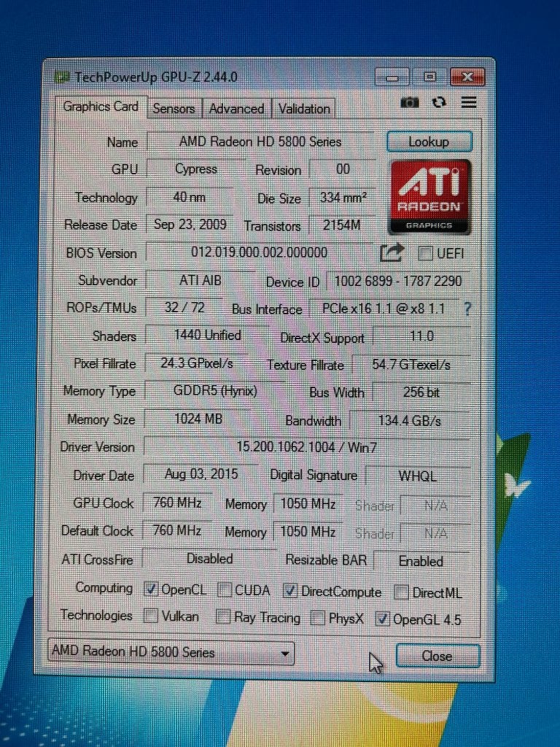
Task: Open the hamburger menu icon
Action: click(469, 102)
